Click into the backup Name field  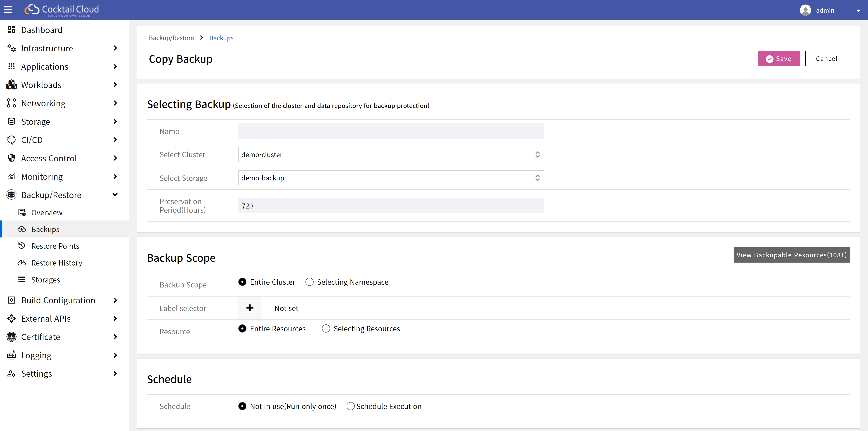391,131
